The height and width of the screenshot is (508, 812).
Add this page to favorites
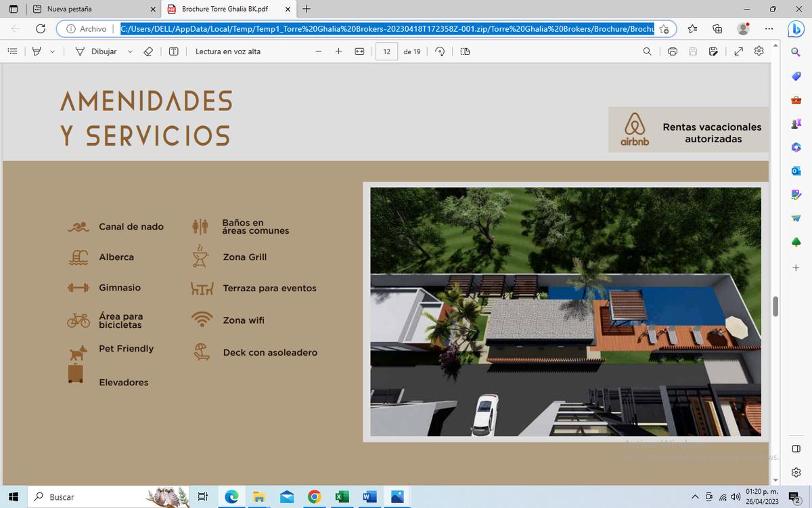[x=664, y=29]
